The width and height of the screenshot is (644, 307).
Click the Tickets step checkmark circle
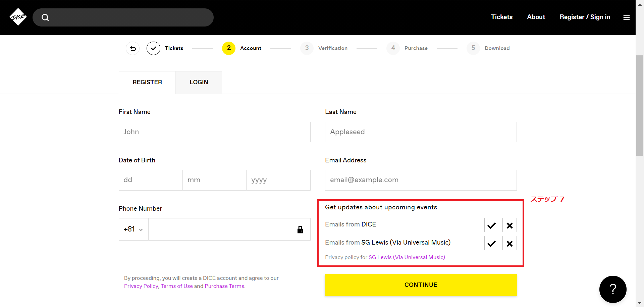tap(153, 48)
